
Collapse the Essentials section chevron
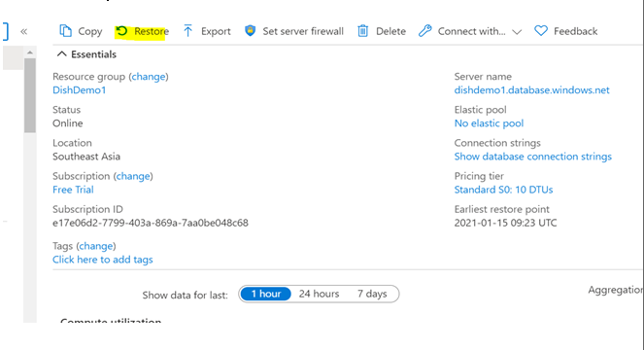(x=61, y=53)
